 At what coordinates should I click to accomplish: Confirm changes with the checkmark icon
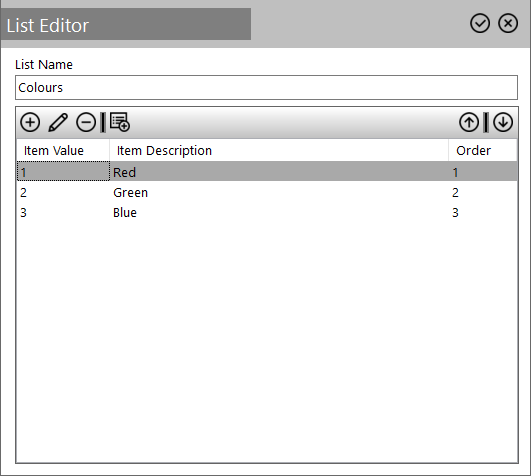click(x=480, y=23)
